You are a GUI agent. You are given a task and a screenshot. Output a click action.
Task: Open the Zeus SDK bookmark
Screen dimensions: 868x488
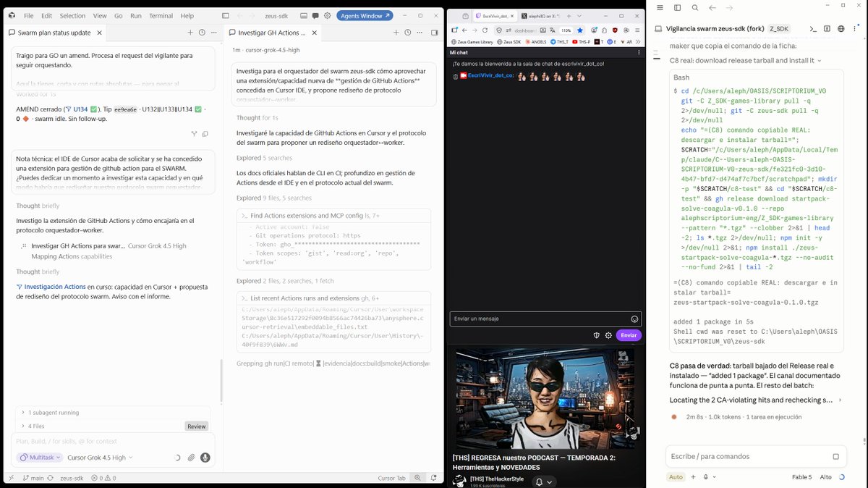509,42
